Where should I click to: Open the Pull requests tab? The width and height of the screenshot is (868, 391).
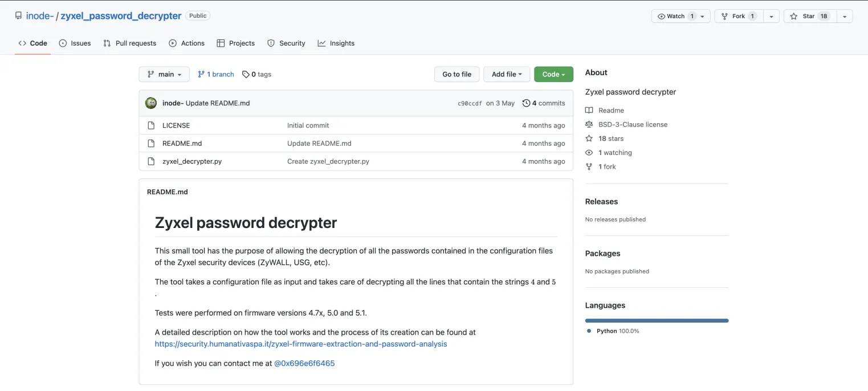click(x=129, y=43)
